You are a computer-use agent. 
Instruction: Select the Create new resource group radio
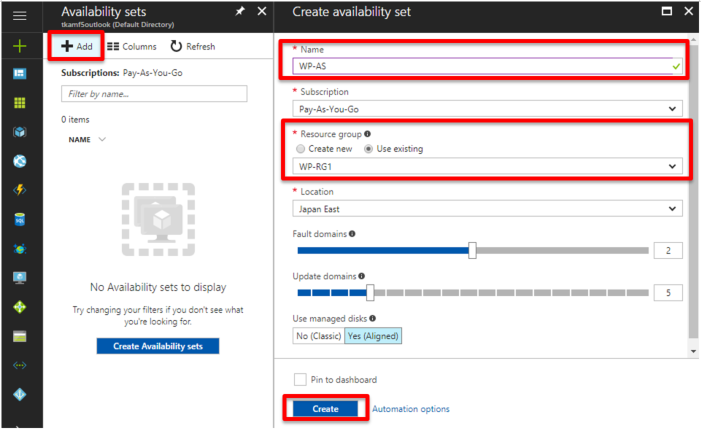300,149
